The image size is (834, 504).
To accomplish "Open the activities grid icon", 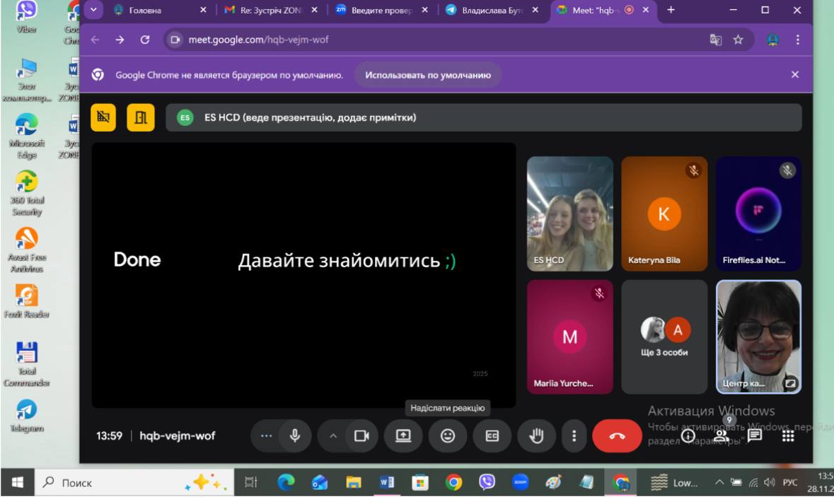I will click(788, 435).
